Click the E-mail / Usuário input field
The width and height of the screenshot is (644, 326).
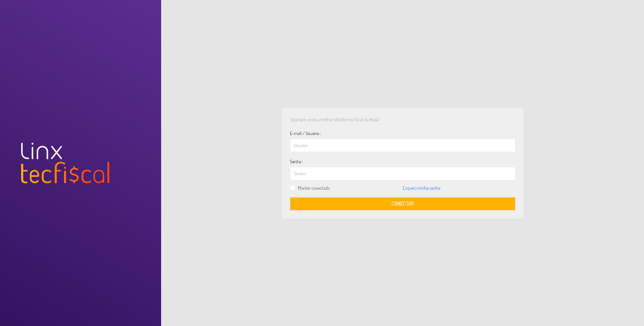[402, 145]
